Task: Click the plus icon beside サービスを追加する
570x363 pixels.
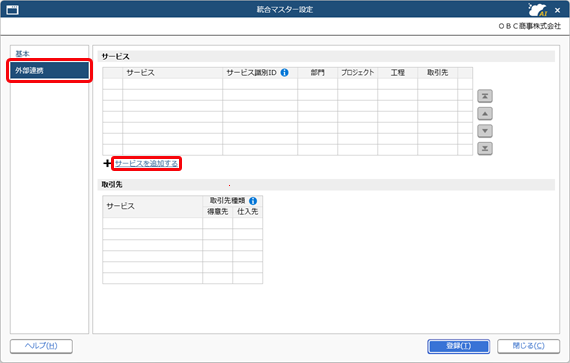Action: pyautogui.click(x=107, y=164)
